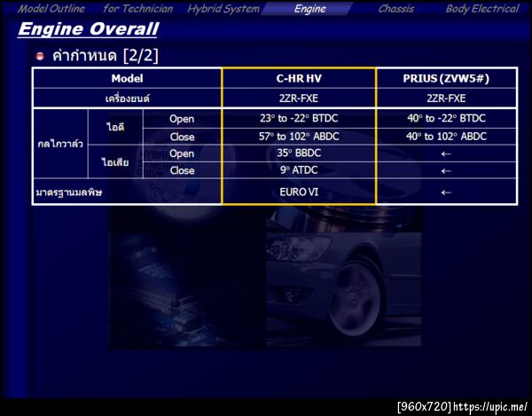Click the arrow in the exhaust Close row
Screen dimensions: 532x416
[446, 170]
